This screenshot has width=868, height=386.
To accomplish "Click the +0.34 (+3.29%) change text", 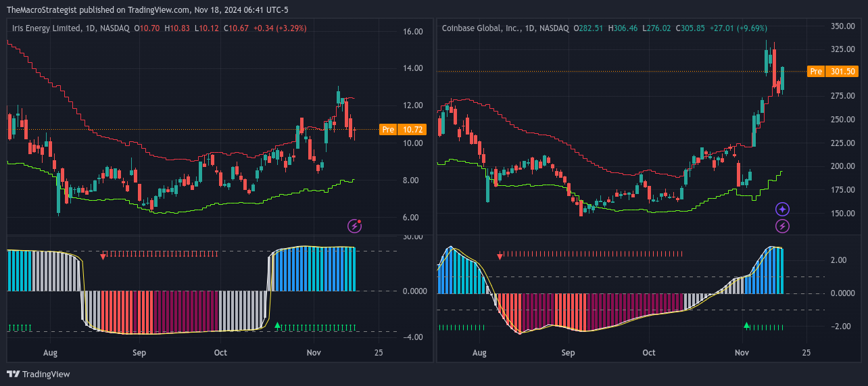I will click(280, 28).
